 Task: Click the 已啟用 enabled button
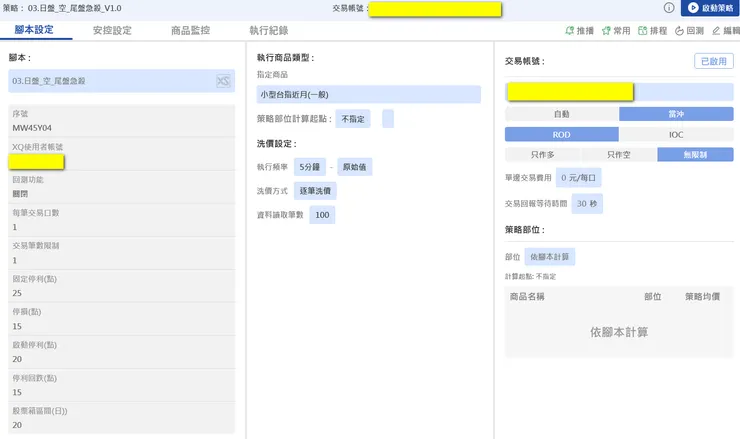(714, 61)
